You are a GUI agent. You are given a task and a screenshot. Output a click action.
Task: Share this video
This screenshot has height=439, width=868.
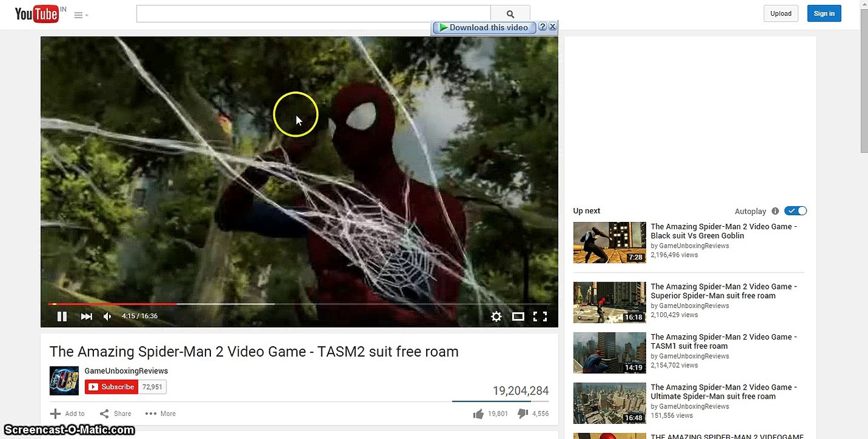point(115,413)
